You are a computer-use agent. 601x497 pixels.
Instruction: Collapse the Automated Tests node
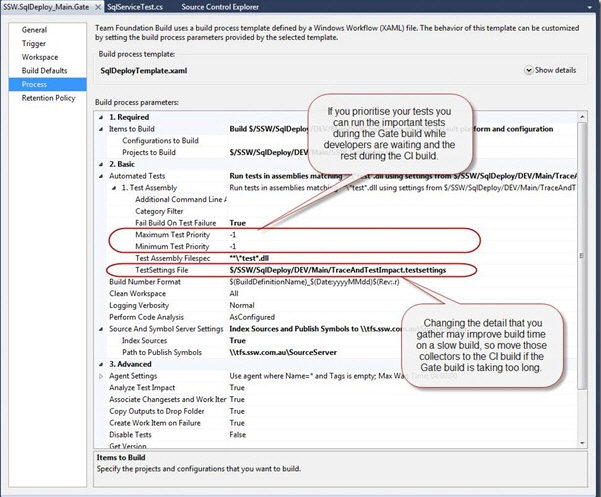point(100,174)
